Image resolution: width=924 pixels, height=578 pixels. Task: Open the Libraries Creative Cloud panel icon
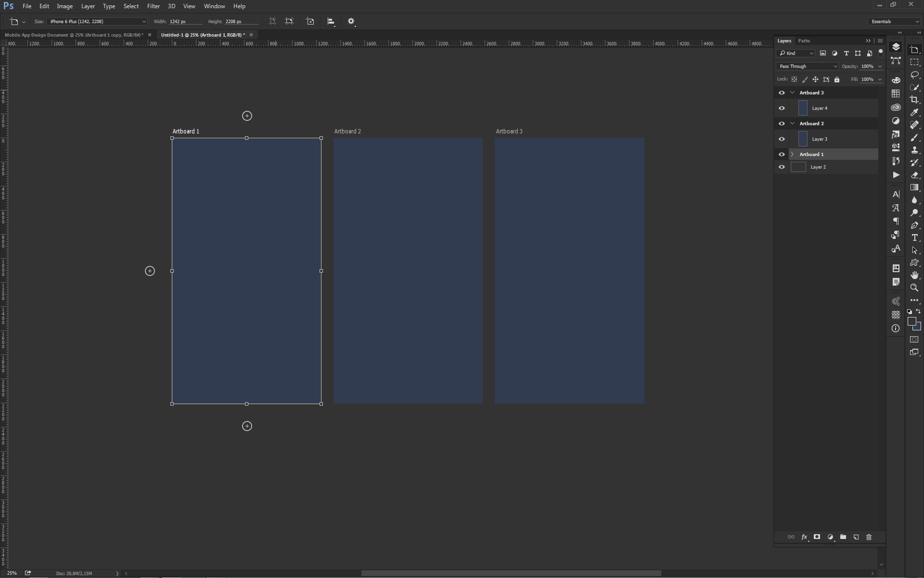pyautogui.click(x=896, y=107)
